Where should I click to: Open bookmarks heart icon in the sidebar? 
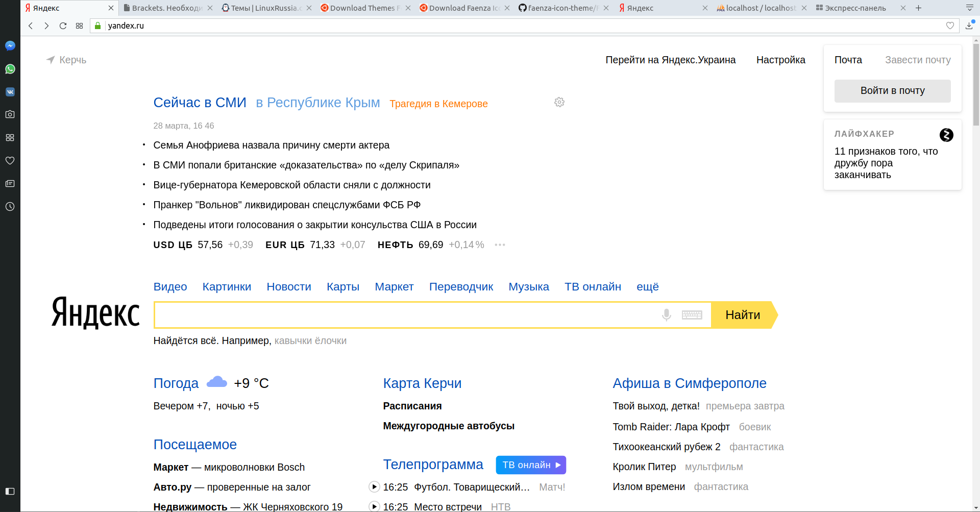[x=10, y=160]
